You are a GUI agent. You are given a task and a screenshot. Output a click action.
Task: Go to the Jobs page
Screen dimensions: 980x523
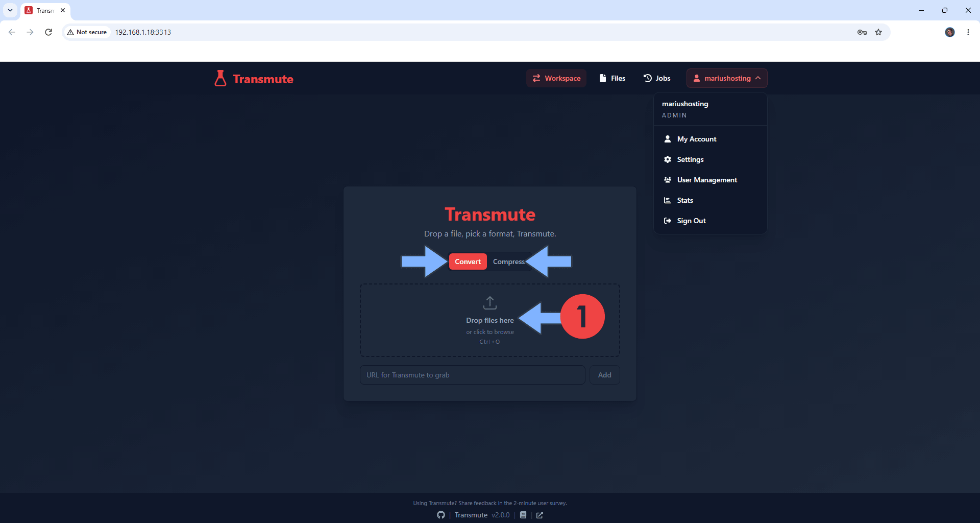[x=657, y=78]
